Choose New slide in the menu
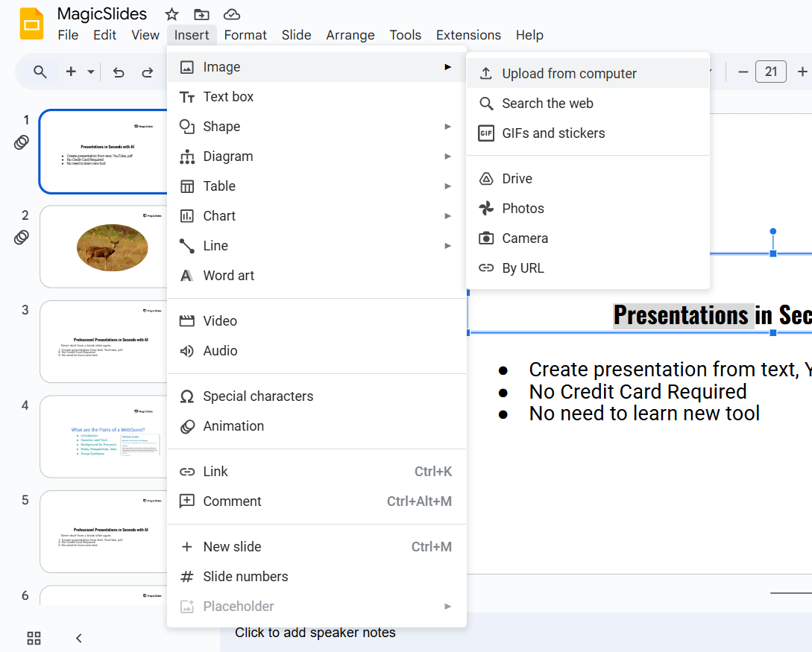 [x=317, y=547]
